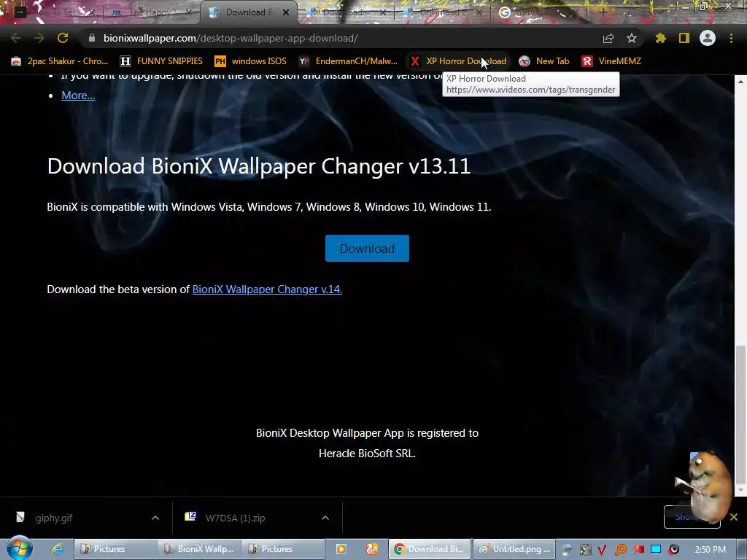Click the padlock site info icon
The width and height of the screenshot is (747, 560).
tap(92, 38)
